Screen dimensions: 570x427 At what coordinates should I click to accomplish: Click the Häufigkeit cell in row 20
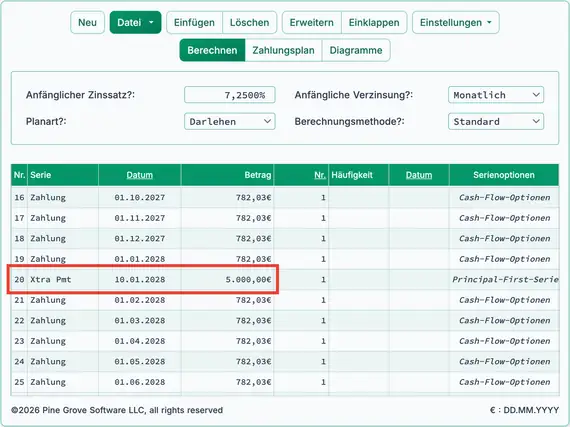pyautogui.click(x=358, y=279)
